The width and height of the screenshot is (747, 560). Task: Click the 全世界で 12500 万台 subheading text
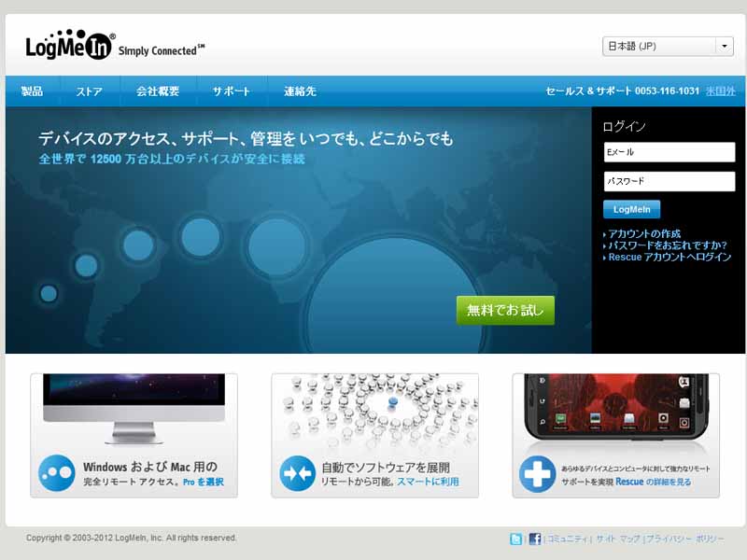point(172,159)
